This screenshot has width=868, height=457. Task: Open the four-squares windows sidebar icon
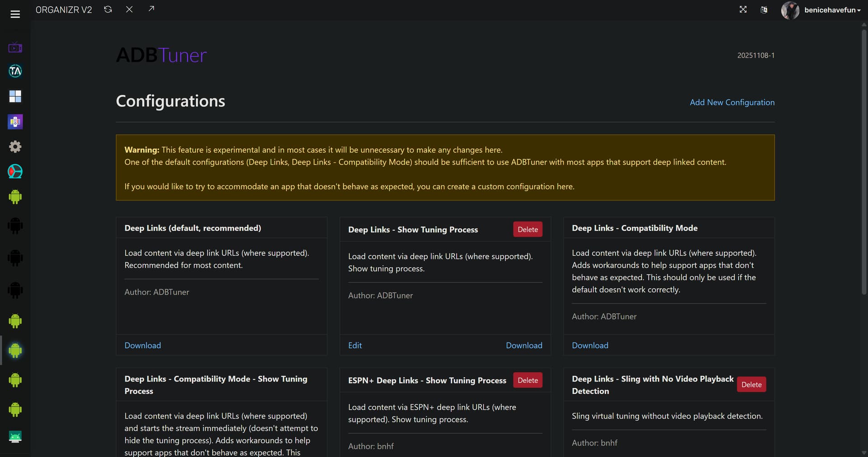15,96
